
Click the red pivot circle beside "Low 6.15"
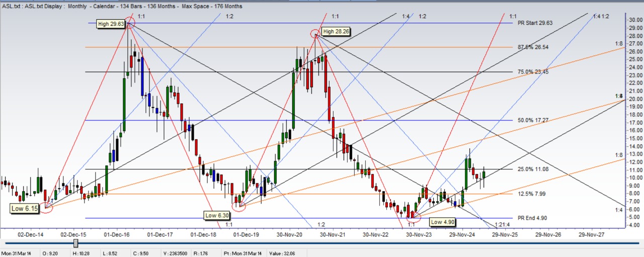[46, 207]
